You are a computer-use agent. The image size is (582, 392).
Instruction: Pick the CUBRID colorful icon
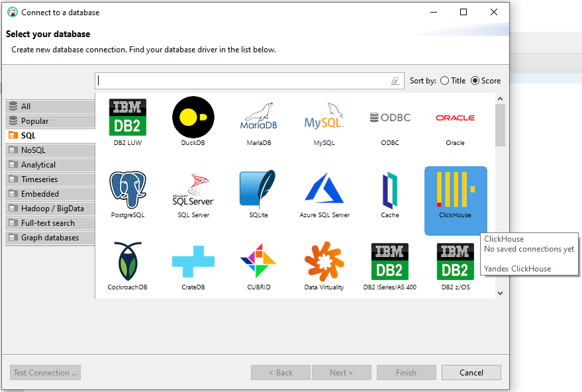(x=259, y=261)
